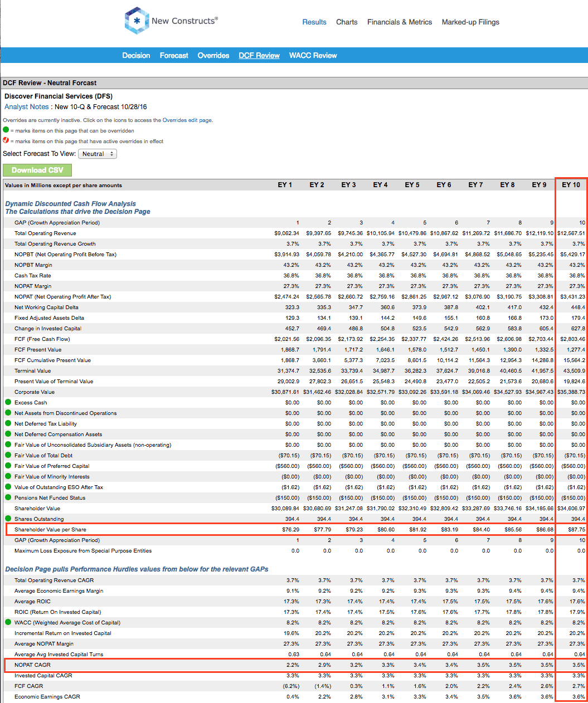This screenshot has width=588, height=703.
Task: Open the Charts tab
Action: 347,22
